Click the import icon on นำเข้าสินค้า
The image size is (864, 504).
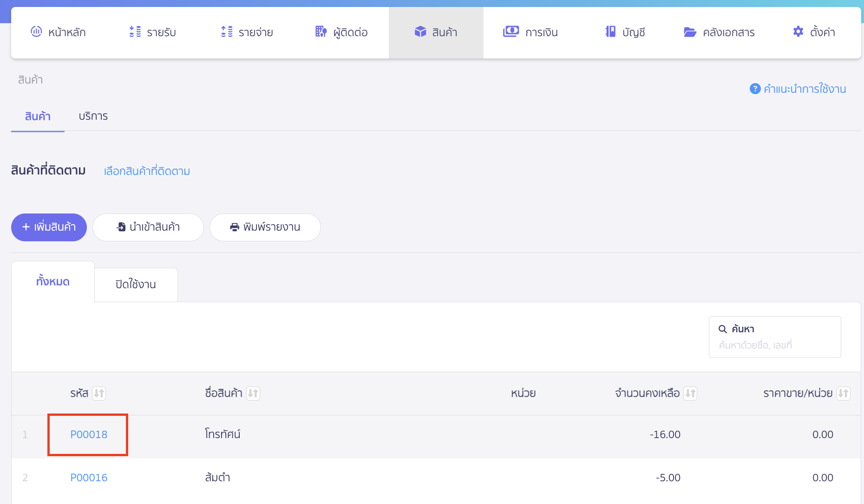[x=121, y=227]
